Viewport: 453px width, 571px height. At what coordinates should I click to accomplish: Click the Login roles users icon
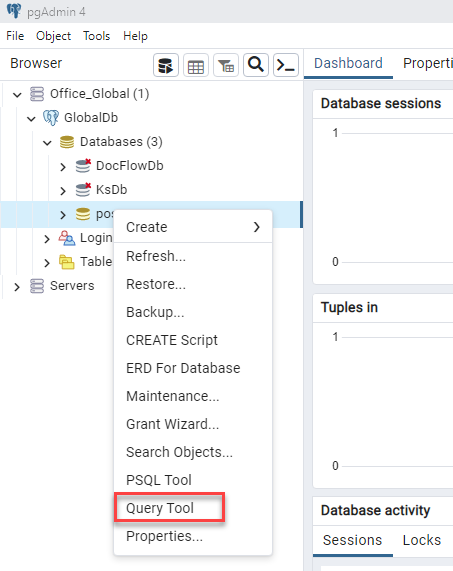tap(67, 238)
